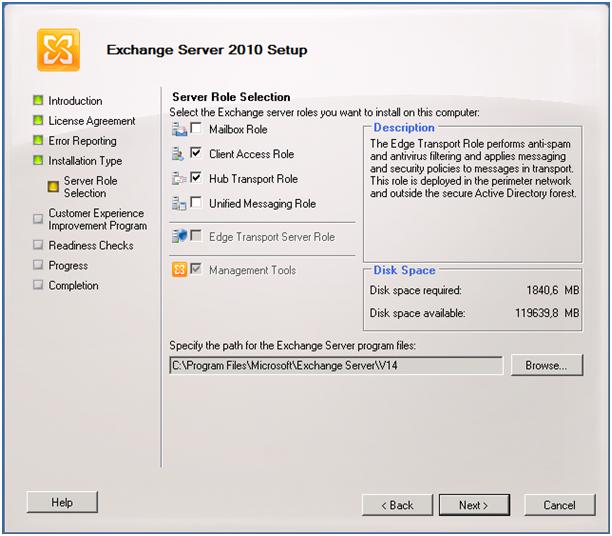Click the Management Tools orange icon
The height and width of the screenshot is (536, 612).
(x=180, y=269)
